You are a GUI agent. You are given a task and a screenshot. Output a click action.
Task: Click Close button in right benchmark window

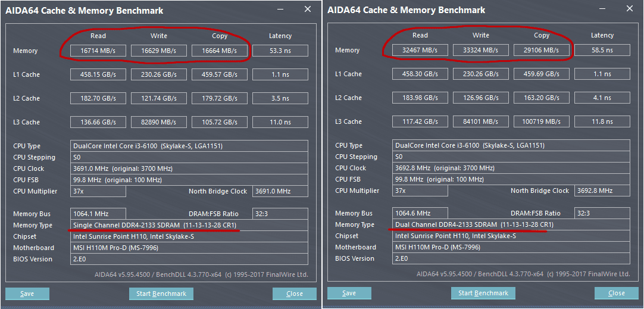616,293
